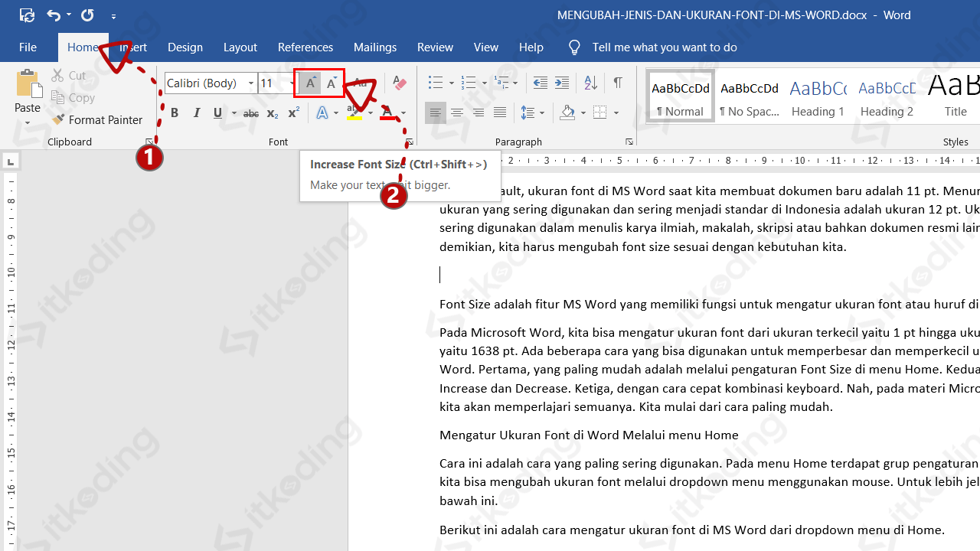Viewport: 980px width, 551px height.
Task: Click the Borders icon
Action: coord(599,113)
